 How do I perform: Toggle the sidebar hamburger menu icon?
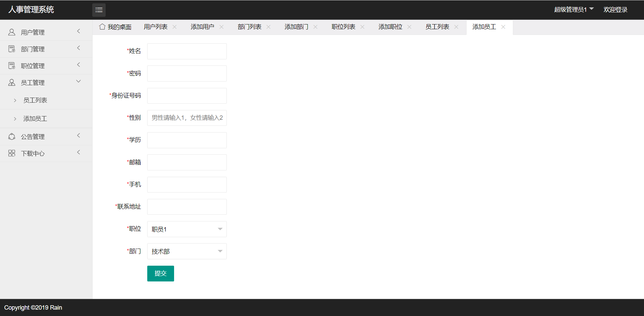[x=99, y=10]
